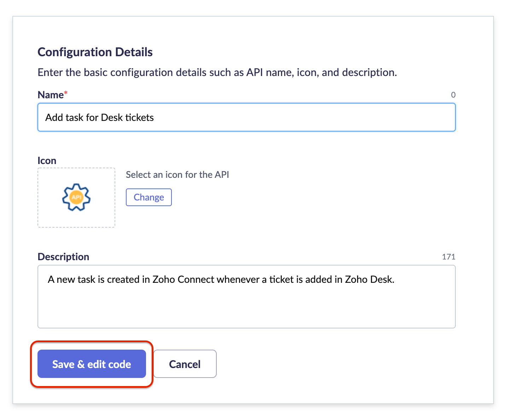Click the red required asterisk beside Name
The height and width of the screenshot is (420, 507).
66,93
